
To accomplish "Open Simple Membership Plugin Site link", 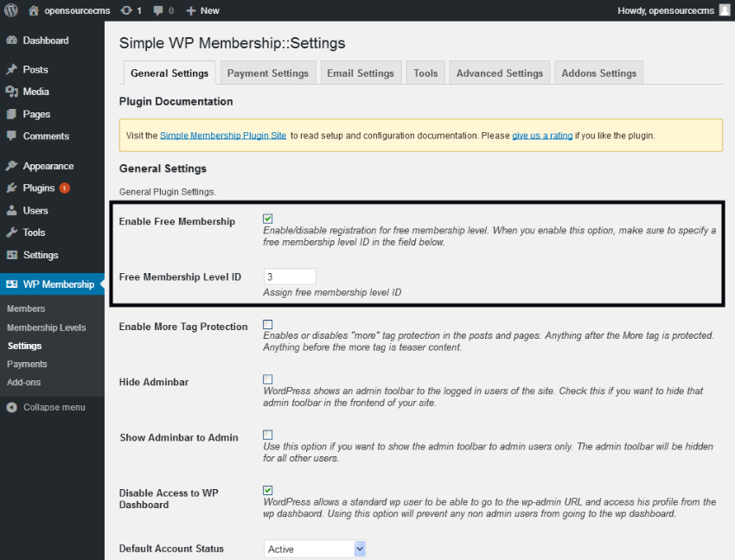I will [223, 136].
